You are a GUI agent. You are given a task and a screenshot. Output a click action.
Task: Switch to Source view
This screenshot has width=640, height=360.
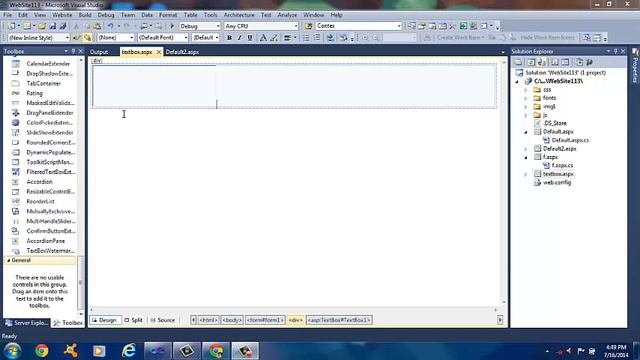click(163, 320)
